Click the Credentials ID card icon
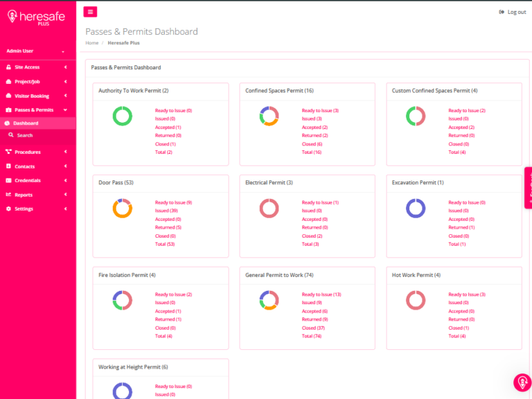This screenshot has width=532, height=399. pyautogui.click(x=8, y=181)
